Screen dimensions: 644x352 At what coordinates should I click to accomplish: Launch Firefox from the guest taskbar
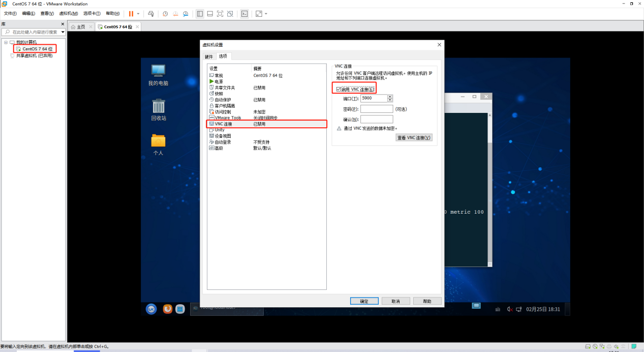[167, 309]
